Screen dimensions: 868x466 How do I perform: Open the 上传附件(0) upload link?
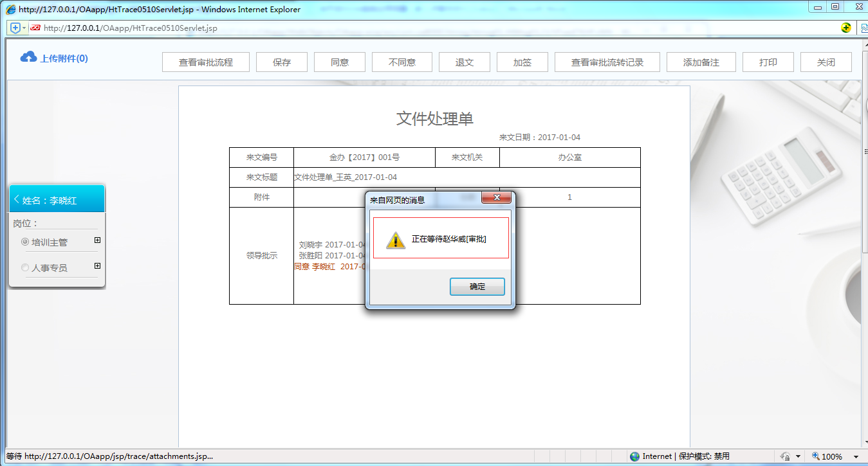64,58
